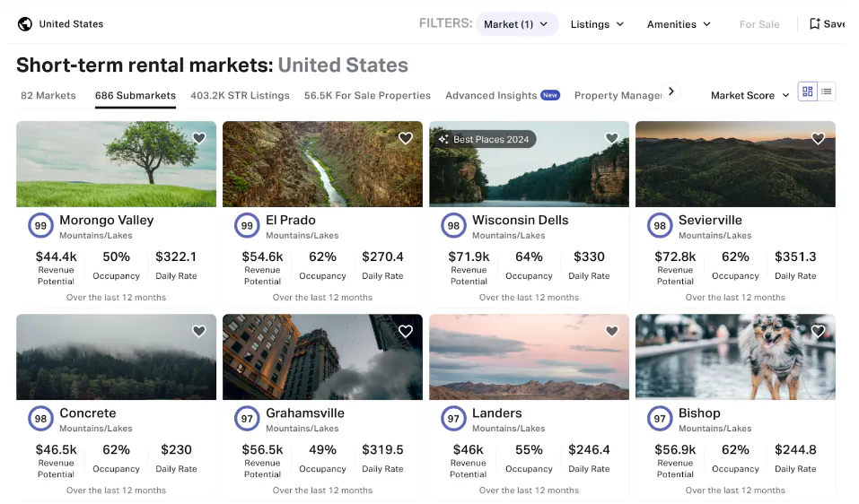
Task: Favorite the Morongo Valley card heart
Action: pyautogui.click(x=199, y=138)
